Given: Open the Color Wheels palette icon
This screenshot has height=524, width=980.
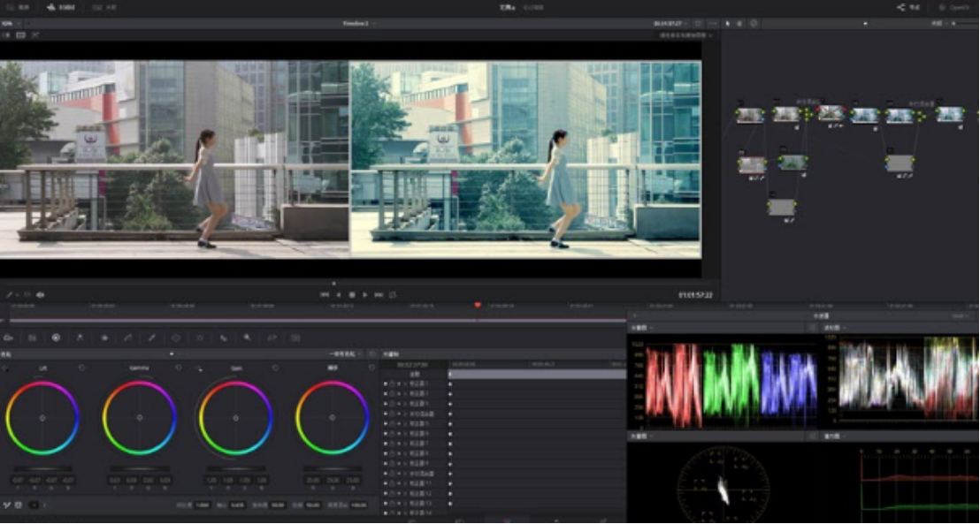Looking at the screenshot, I should pyautogui.click(x=56, y=338).
